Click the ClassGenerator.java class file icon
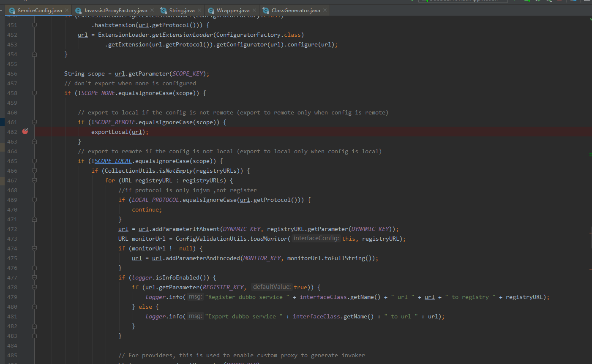 click(266, 11)
